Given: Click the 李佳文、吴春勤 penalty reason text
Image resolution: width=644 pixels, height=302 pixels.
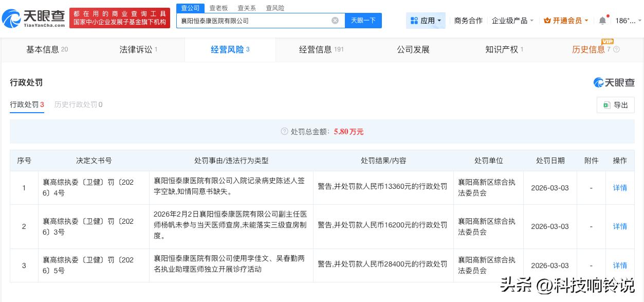Looking at the screenshot, I should pyautogui.click(x=229, y=264).
